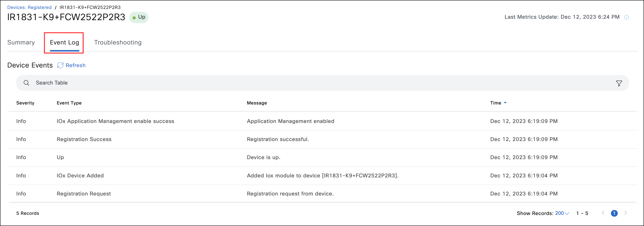Click the Up status badge beside the device name
Image resolution: width=644 pixels, height=226 pixels.
tap(139, 17)
